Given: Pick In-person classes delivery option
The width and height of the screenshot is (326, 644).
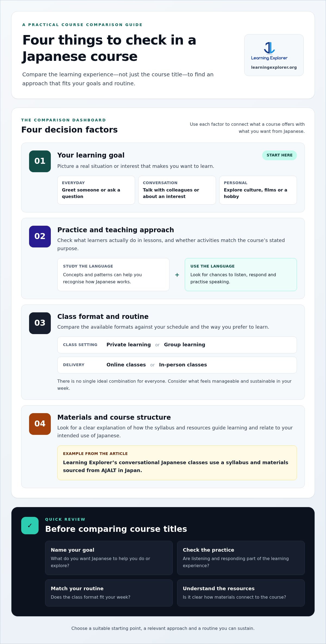Looking at the screenshot, I should pos(183,365).
